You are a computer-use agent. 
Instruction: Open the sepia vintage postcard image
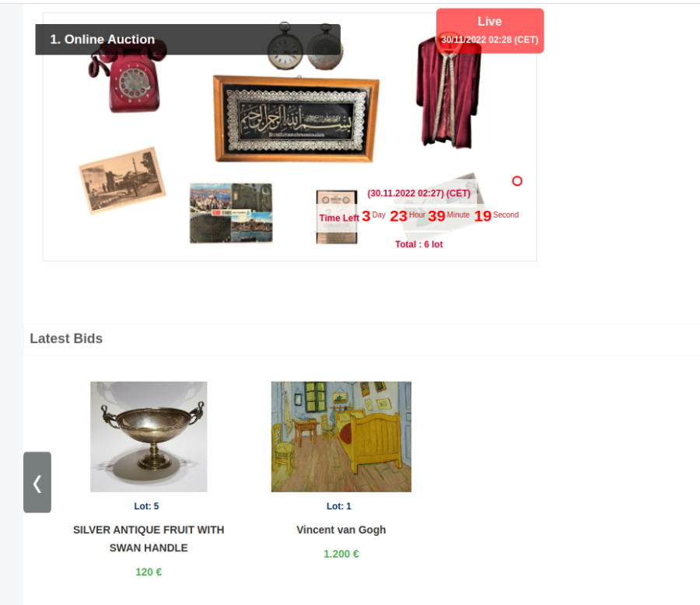[122, 180]
